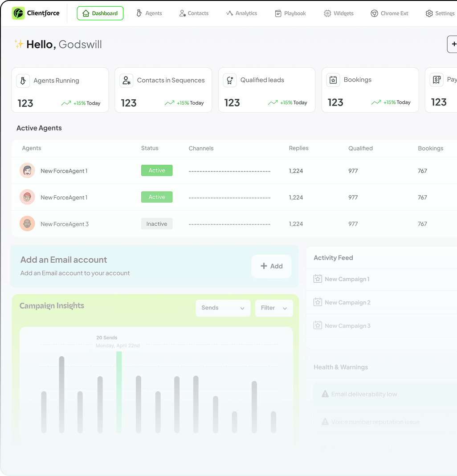Toggle New ForceAgent 1 Active status
This screenshot has height=476, width=457.
(x=156, y=170)
